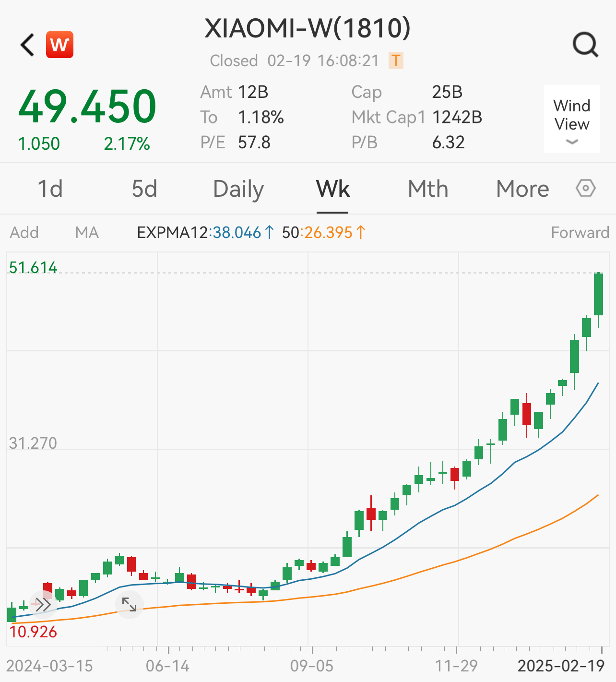616x682 pixels.
Task: Tap the chart high label 51.614
Action: (33, 267)
